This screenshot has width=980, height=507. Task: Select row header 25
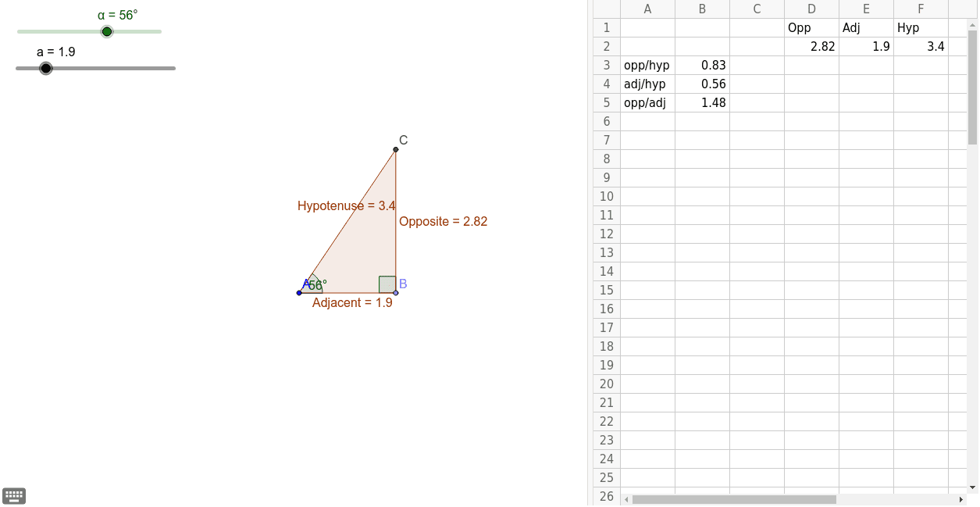pyautogui.click(x=607, y=478)
